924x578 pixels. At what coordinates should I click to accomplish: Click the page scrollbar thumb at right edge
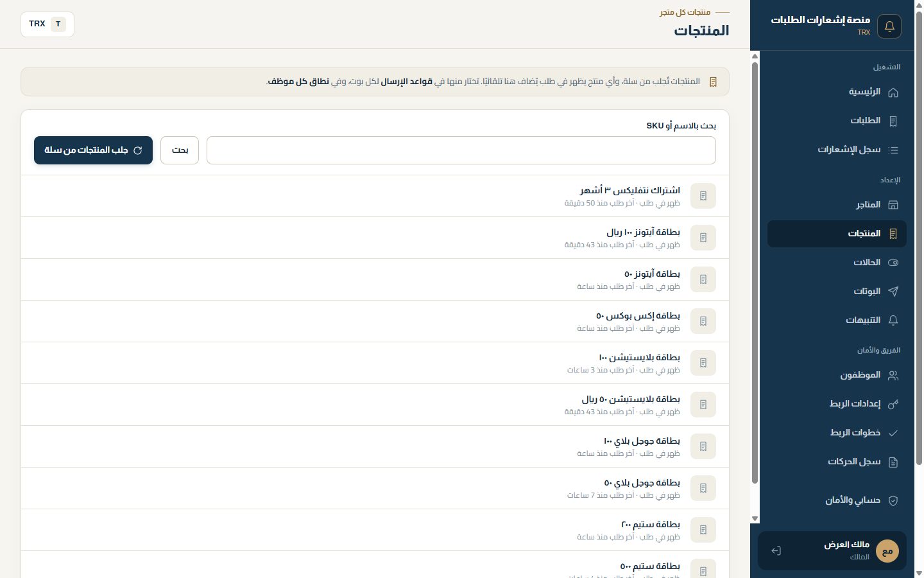pos(919,238)
